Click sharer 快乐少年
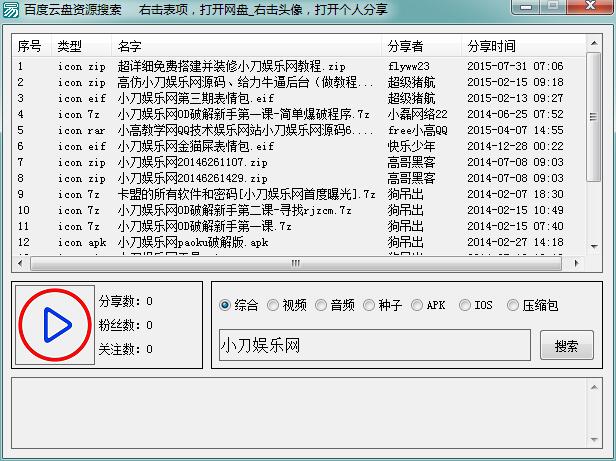 [411, 146]
